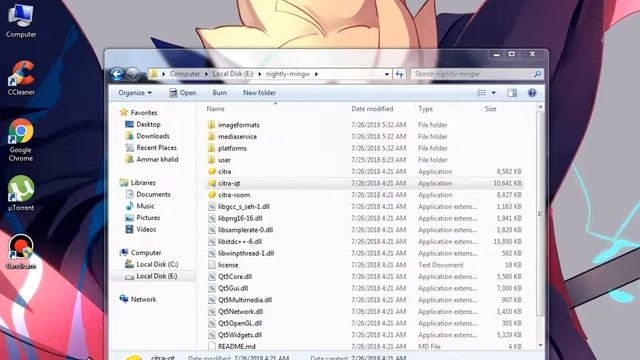640x360 pixels.
Task: Open the µTorrent desktop shortcut
Action: (21, 193)
